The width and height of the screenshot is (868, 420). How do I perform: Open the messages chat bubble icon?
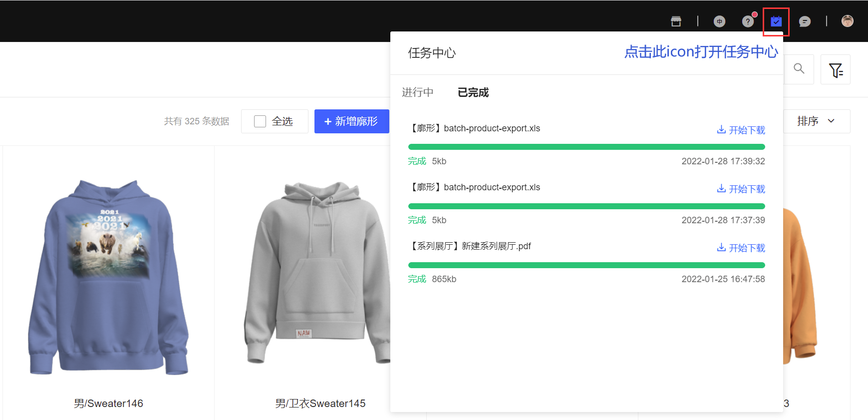pyautogui.click(x=805, y=21)
